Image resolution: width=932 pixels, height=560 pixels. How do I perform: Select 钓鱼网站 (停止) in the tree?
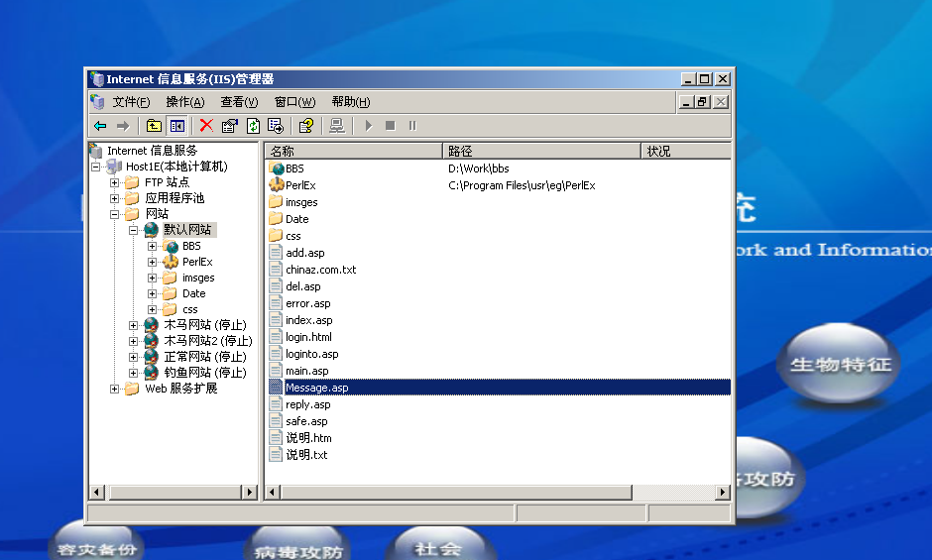pos(205,372)
